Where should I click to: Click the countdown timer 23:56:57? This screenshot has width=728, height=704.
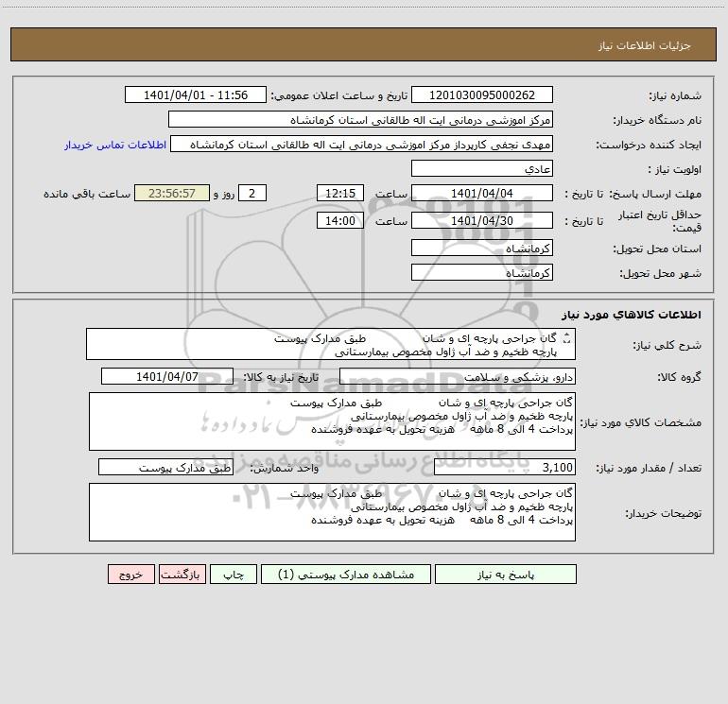(172, 193)
